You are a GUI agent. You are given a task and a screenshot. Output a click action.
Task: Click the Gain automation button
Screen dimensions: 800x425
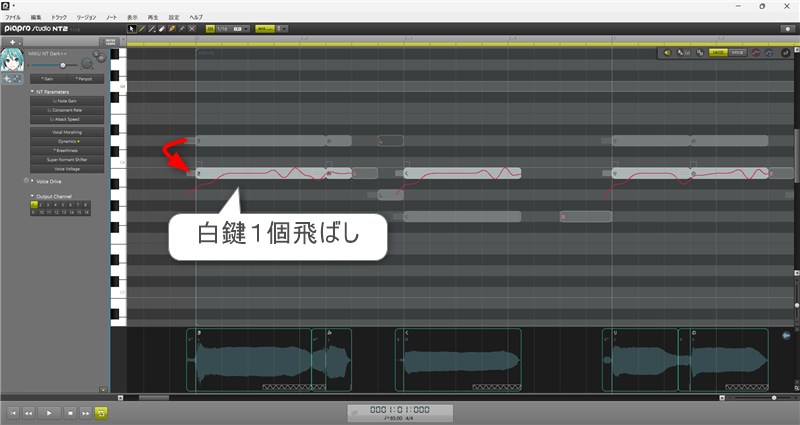[48, 79]
